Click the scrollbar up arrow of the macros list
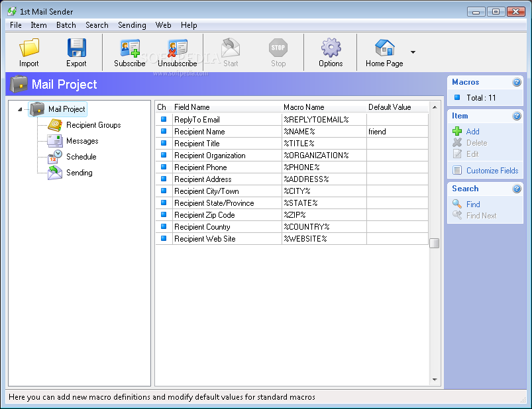Viewport: 532px width, 409px height. pyautogui.click(x=435, y=107)
